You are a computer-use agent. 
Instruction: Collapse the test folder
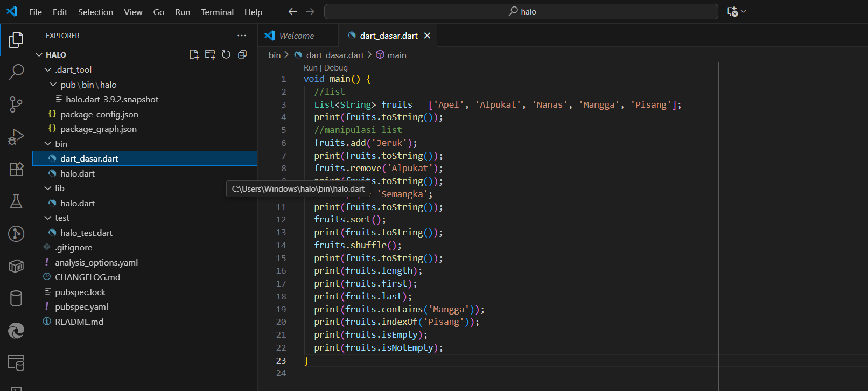tap(48, 218)
